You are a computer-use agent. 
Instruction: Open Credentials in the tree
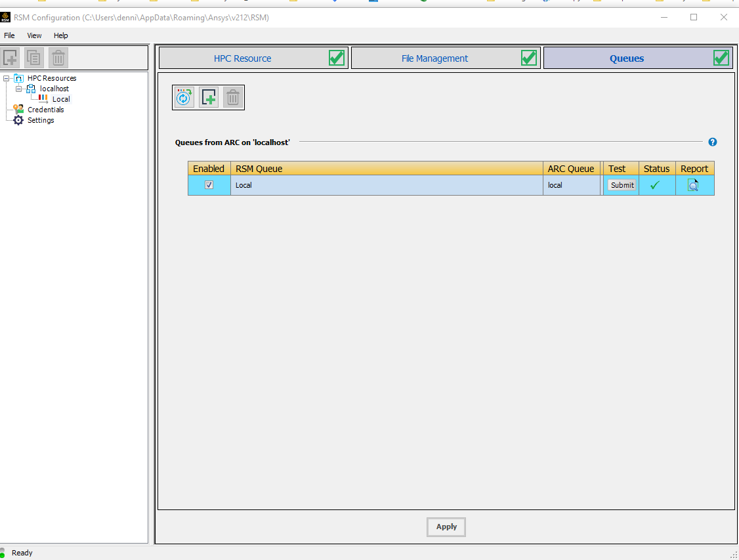coord(46,110)
